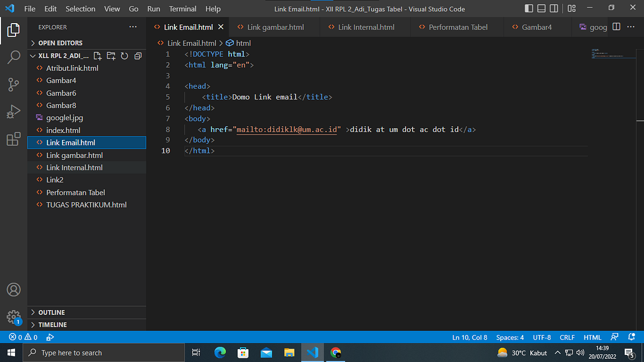
Task: Refresh the Explorer with its icon
Action: [x=125, y=55]
